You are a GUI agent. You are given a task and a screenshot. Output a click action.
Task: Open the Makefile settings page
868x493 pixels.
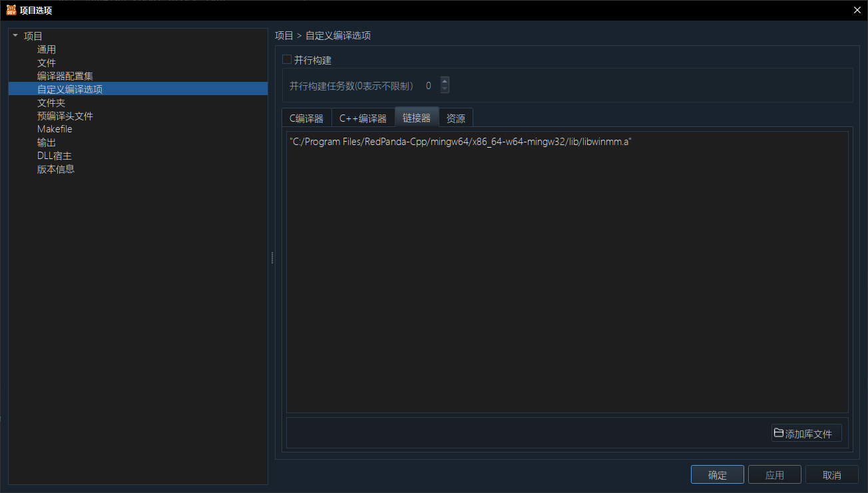click(55, 129)
